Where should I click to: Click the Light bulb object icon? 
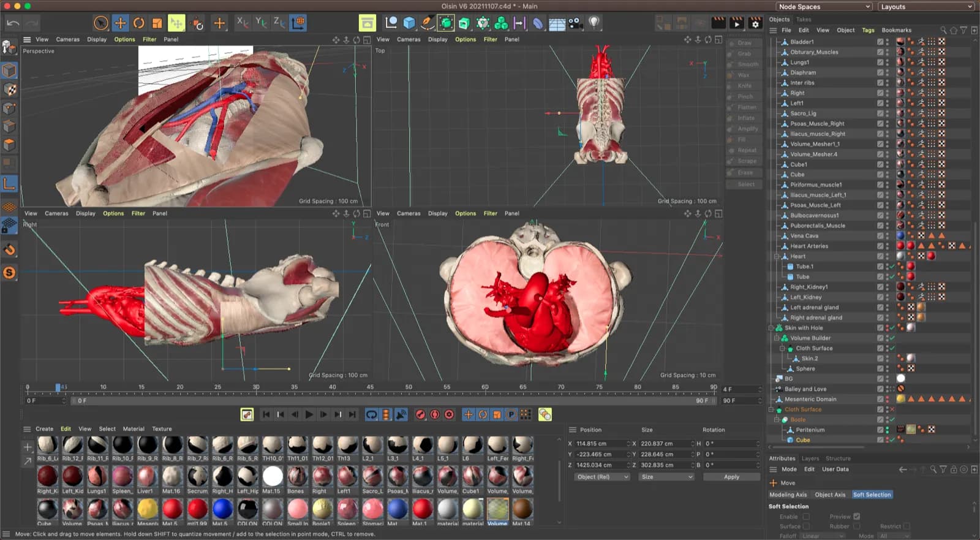(x=594, y=23)
